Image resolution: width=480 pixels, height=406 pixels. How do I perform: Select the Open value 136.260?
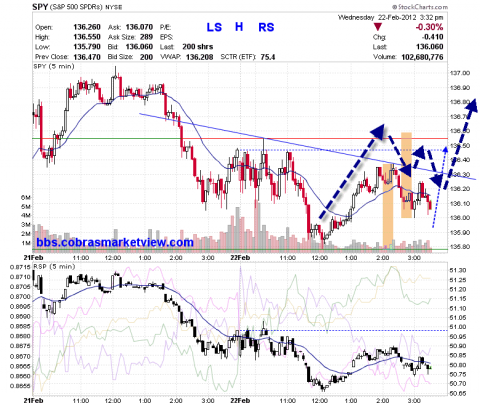tap(87, 27)
